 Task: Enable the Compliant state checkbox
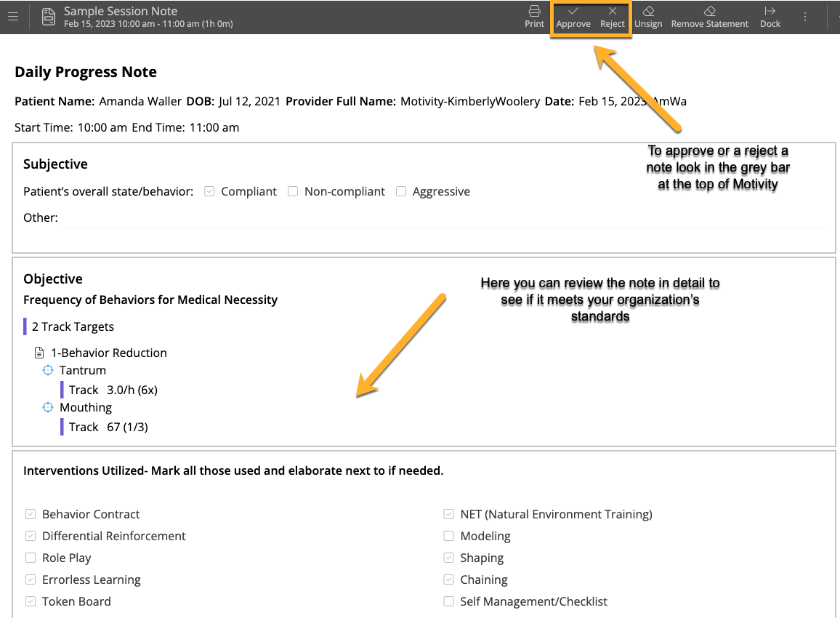pos(209,191)
